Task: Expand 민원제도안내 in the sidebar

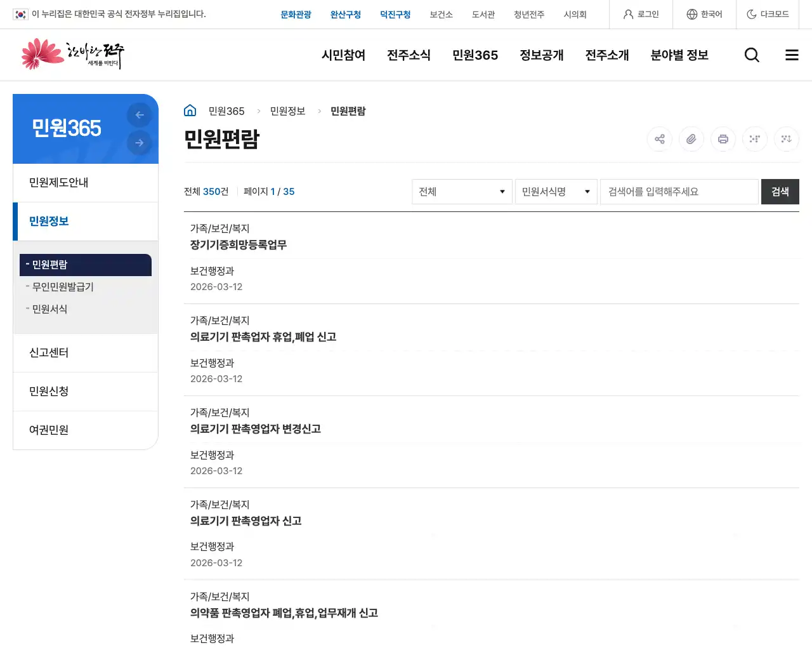Action: pyautogui.click(x=86, y=183)
